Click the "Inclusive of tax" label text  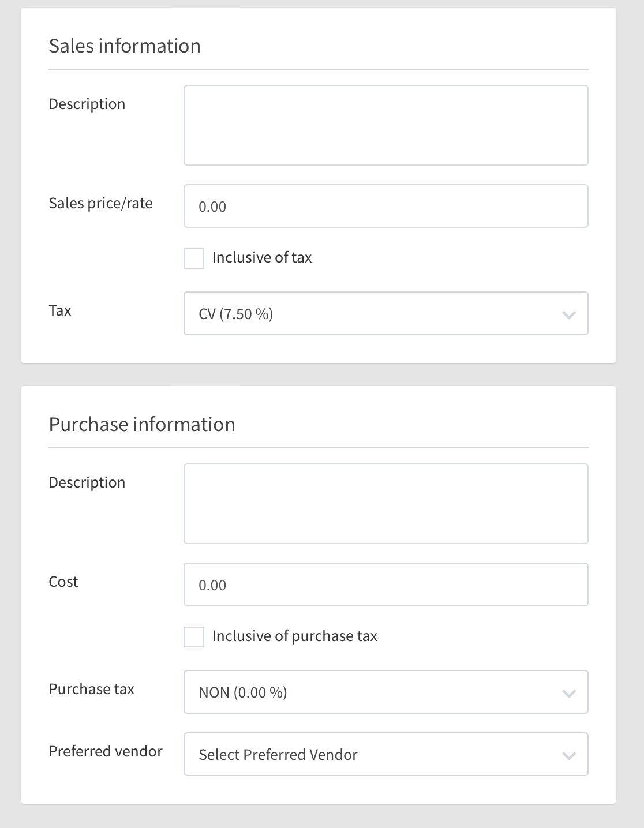coord(261,258)
